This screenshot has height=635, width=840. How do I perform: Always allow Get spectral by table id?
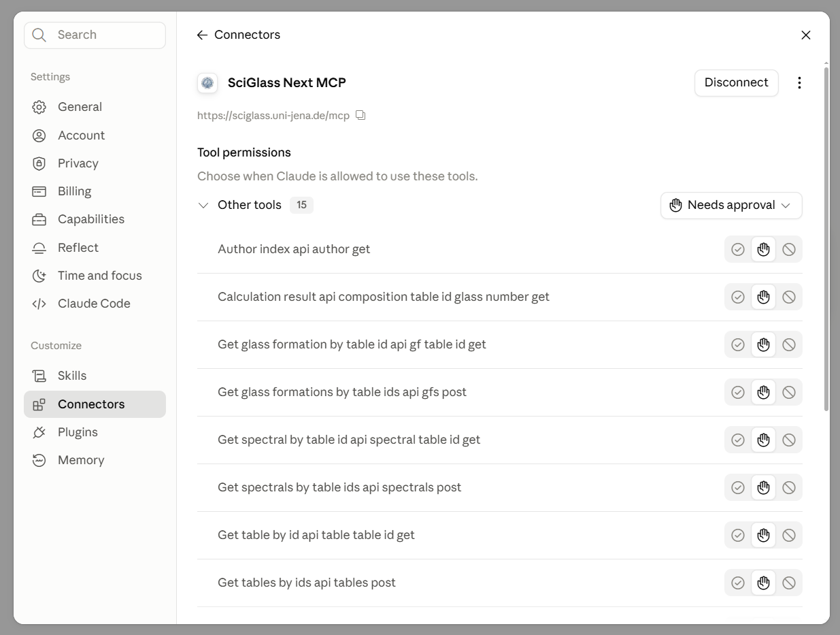738,440
